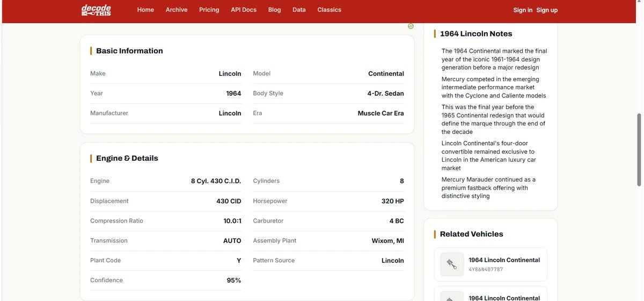This screenshot has height=301, width=644.
Task: Click the Make value Lincoln
Action: [230, 74]
